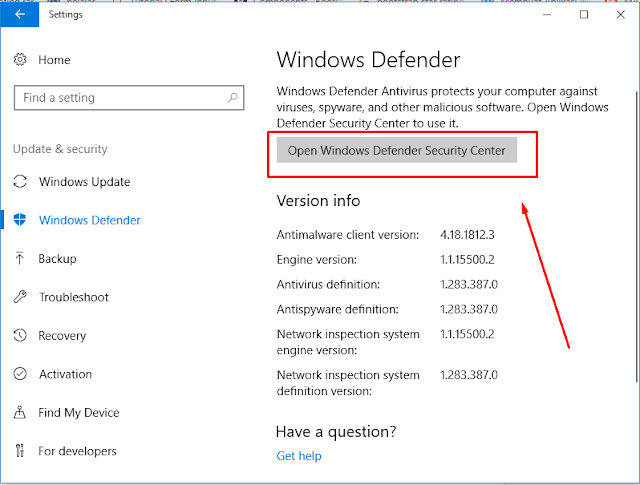
Task: Focus the Find a setting search box
Action: [x=129, y=98]
